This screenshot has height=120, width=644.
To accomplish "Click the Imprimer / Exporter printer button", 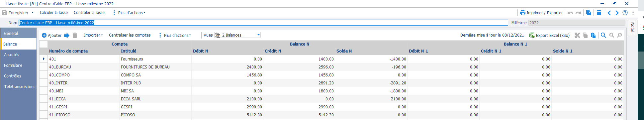I will 541,13.
